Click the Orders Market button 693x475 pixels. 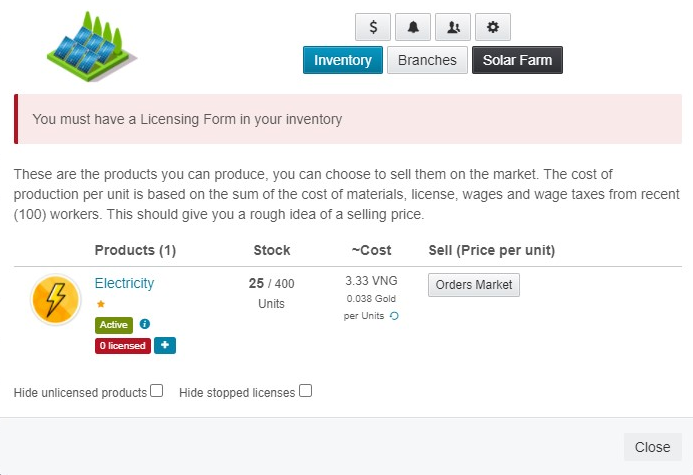[474, 285]
